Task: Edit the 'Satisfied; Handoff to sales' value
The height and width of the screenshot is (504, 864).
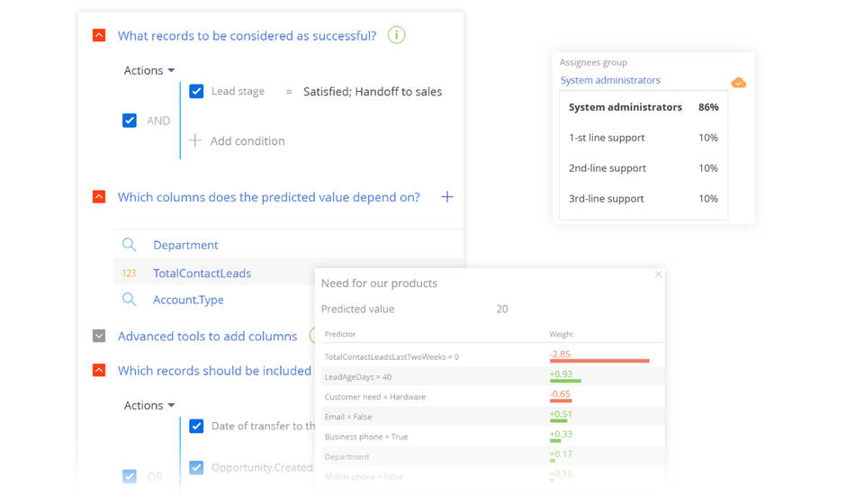Action: (373, 92)
